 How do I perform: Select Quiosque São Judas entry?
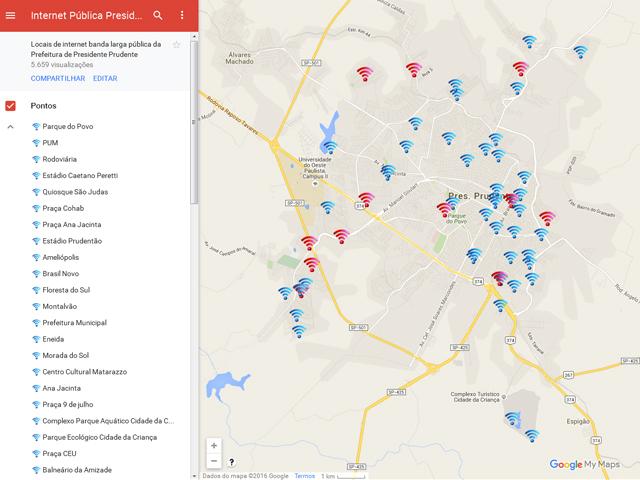(75, 192)
